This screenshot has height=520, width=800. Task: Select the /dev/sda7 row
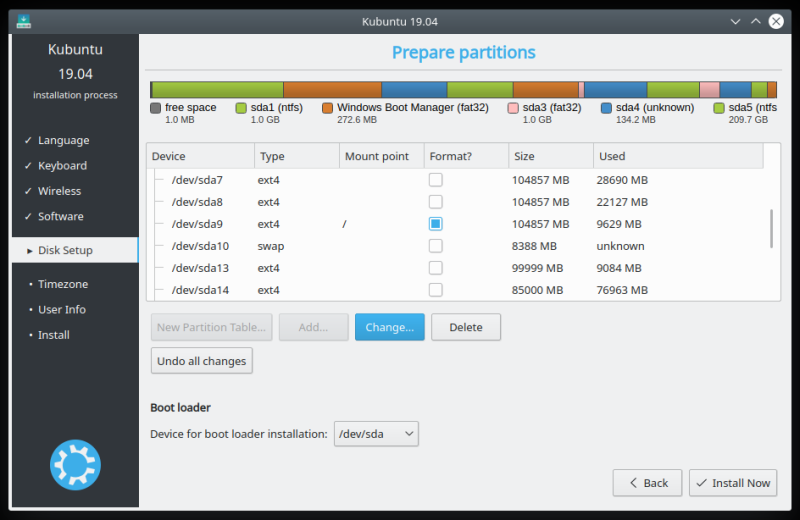pyautogui.click(x=455, y=180)
